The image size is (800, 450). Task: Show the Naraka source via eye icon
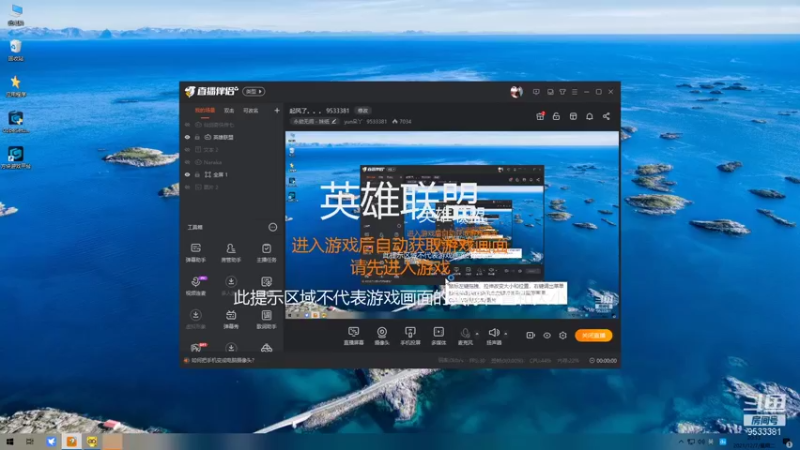(187, 162)
